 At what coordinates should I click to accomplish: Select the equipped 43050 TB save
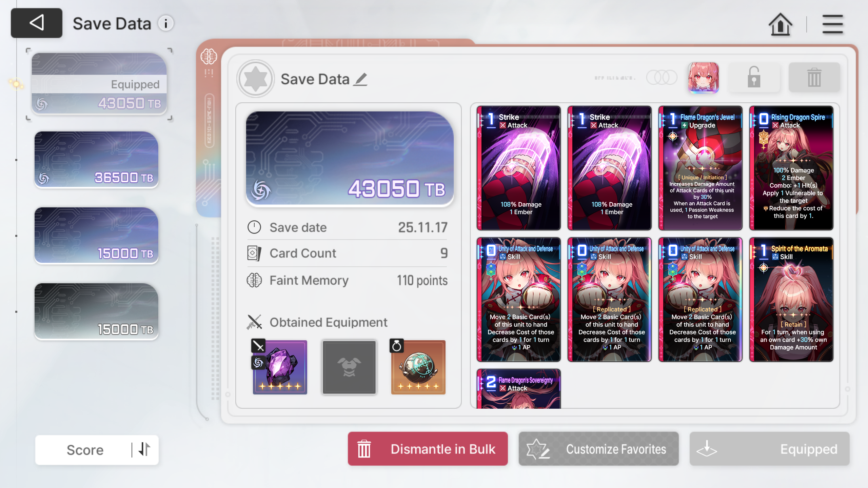coord(99,83)
